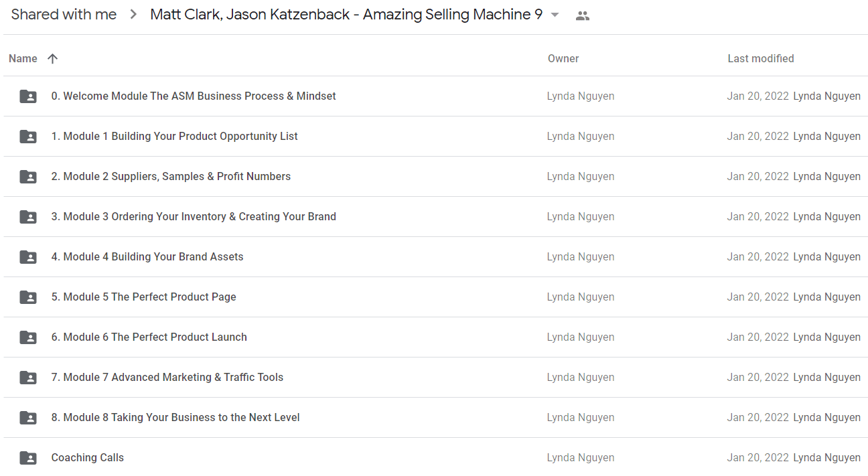The image size is (868, 476).
Task: Open the Coaching Calls folder name
Action: click(x=88, y=458)
